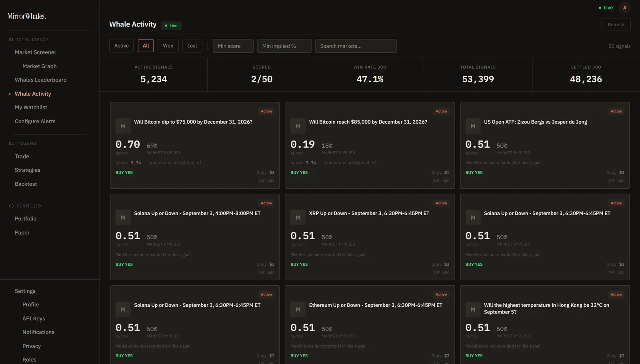The image size is (640, 364).
Task: Open the Paper trading page
Action: 22,232
